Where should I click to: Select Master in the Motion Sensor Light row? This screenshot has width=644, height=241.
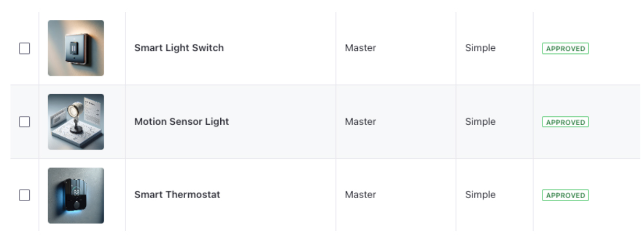click(x=360, y=122)
